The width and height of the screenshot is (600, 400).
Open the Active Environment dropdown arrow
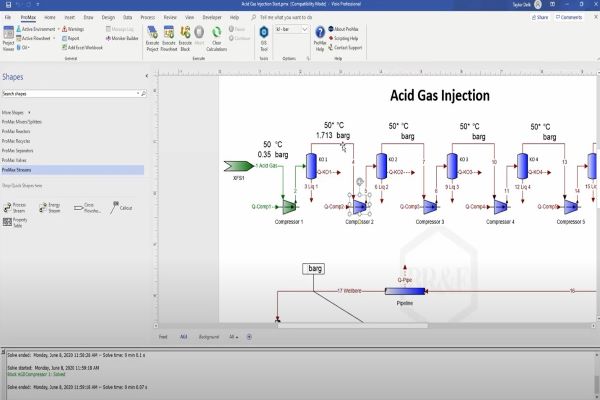tap(58, 29)
